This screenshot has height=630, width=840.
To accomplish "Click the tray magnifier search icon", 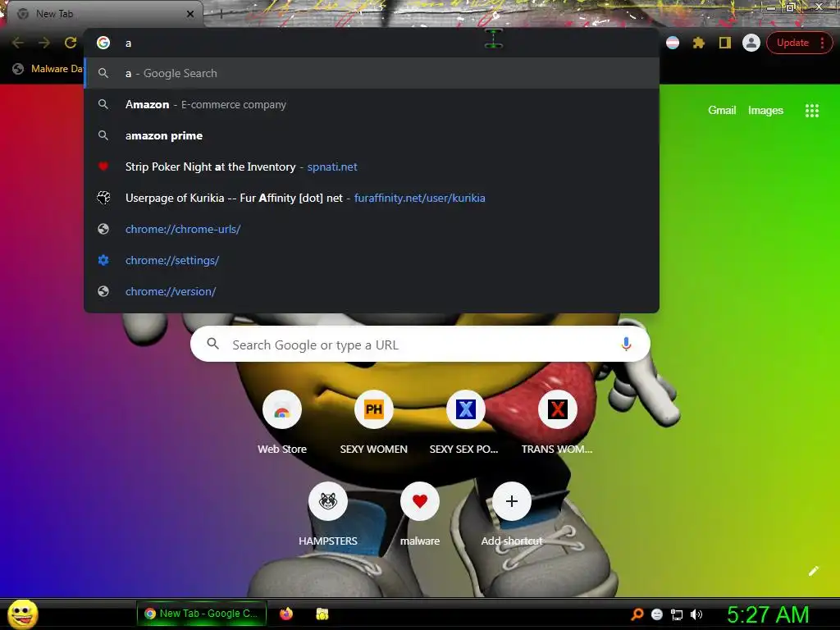I will [637, 614].
